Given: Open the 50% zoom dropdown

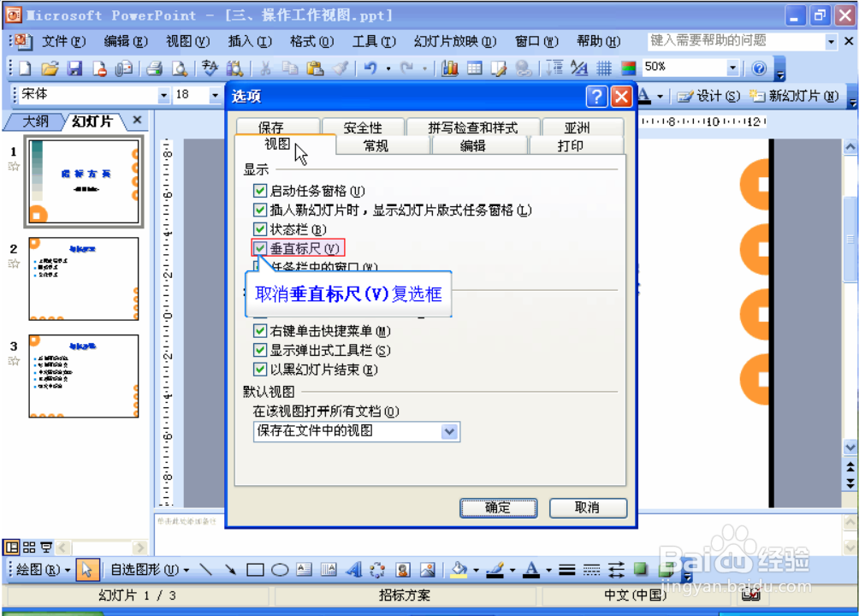Looking at the screenshot, I should (x=732, y=68).
